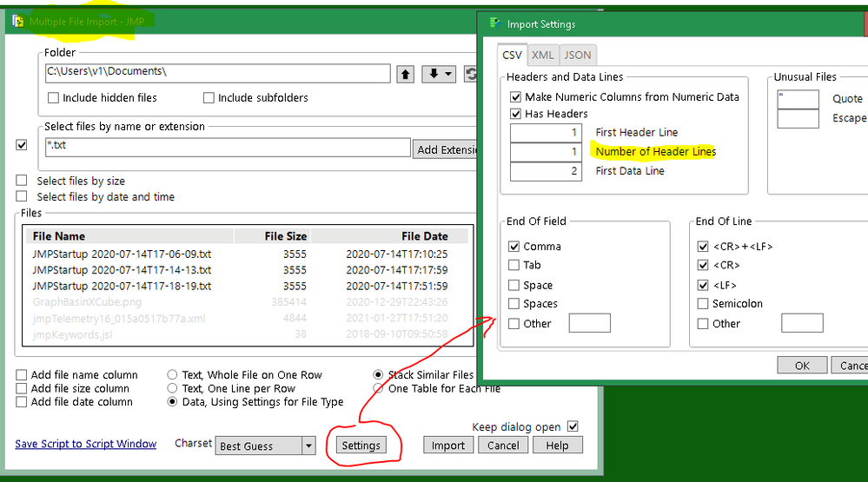Select JMPStartup 2020-07-14T17-14-13.txt file
The width and height of the screenshot is (868, 482).
pyautogui.click(x=122, y=270)
